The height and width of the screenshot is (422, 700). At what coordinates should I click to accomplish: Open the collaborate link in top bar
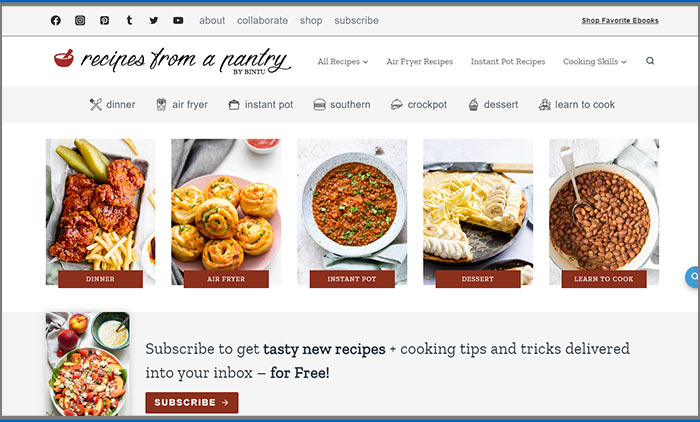coord(262,21)
